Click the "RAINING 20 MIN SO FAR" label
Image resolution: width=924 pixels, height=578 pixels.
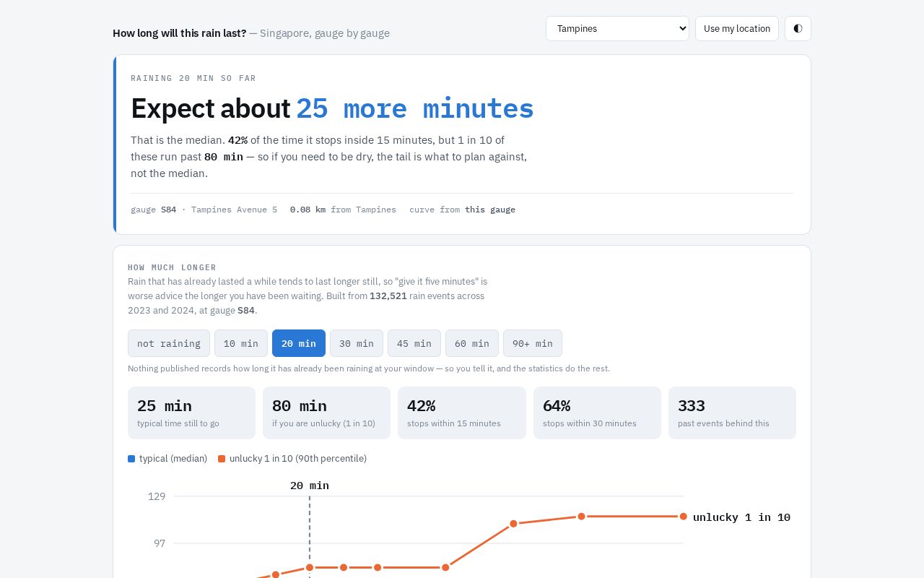pos(193,78)
